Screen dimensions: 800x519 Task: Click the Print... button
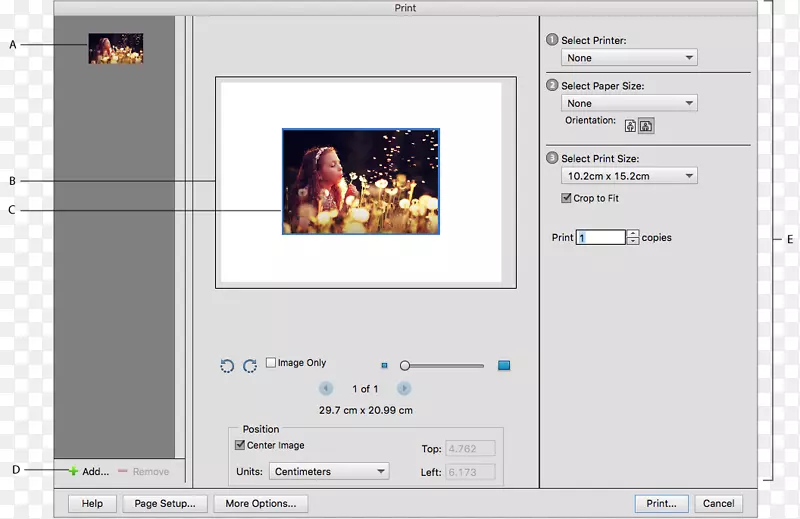click(662, 504)
